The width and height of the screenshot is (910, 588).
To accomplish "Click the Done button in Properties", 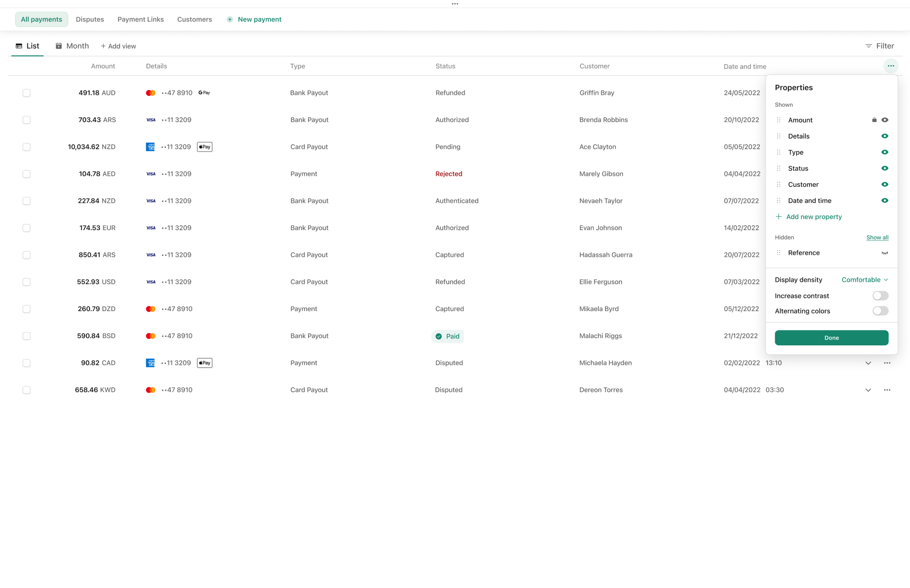I will 832,338.
